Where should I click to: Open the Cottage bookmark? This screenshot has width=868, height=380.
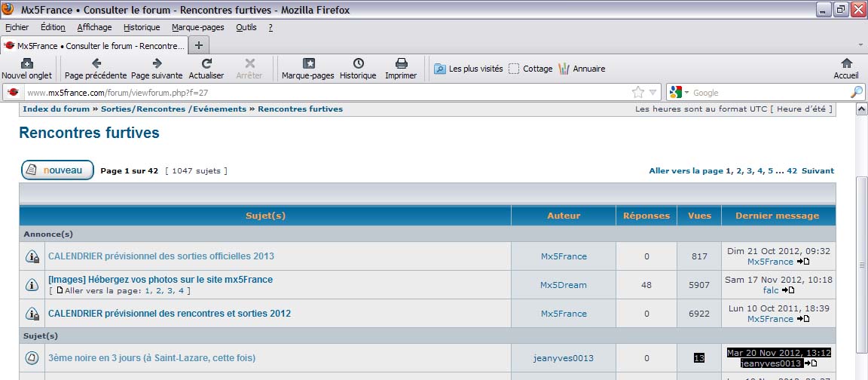click(530, 69)
